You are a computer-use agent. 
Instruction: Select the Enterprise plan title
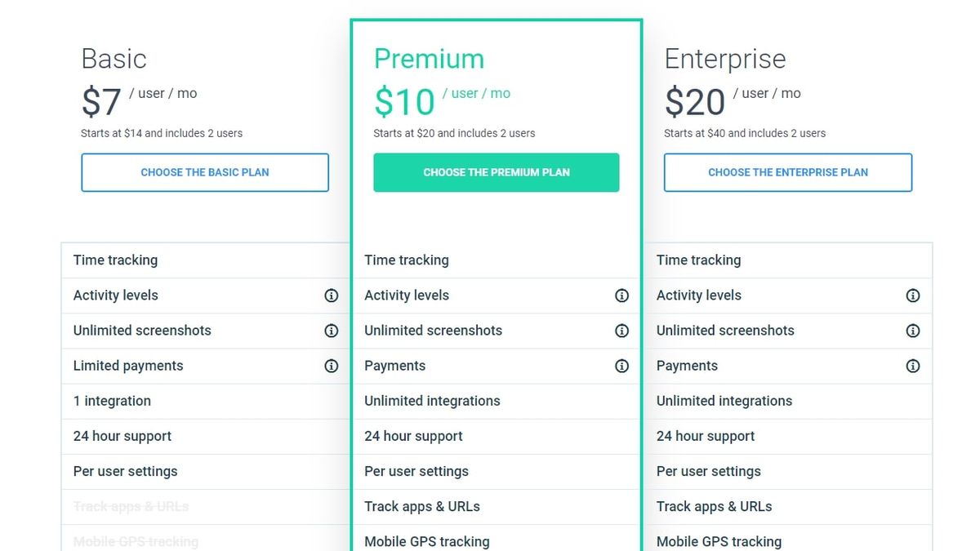click(725, 58)
